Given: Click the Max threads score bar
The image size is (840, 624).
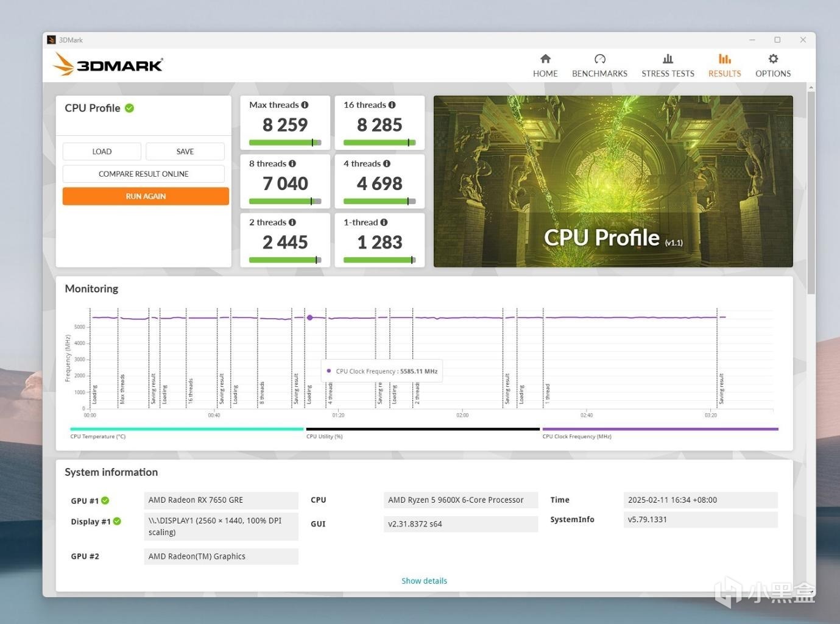Looking at the screenshot, I should (x=285, y=143).
